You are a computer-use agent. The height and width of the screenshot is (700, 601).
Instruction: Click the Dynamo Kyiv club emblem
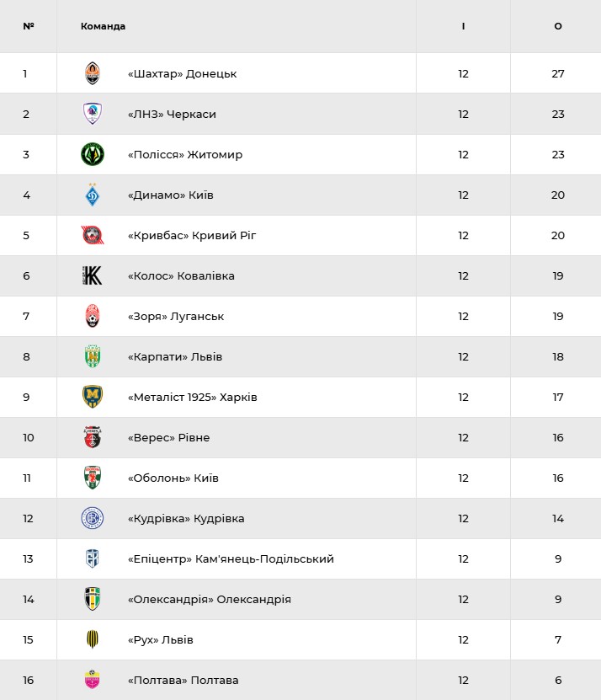(x=92, y=195)
